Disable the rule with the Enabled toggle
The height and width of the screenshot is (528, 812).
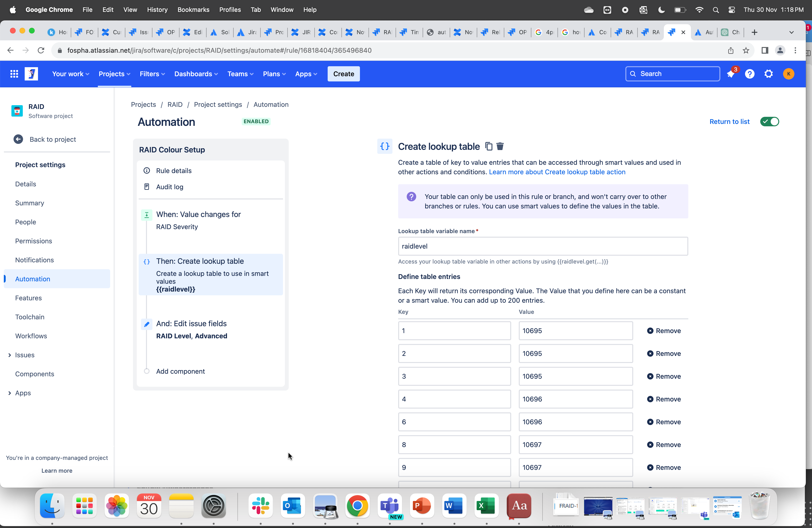pos(770,121)
